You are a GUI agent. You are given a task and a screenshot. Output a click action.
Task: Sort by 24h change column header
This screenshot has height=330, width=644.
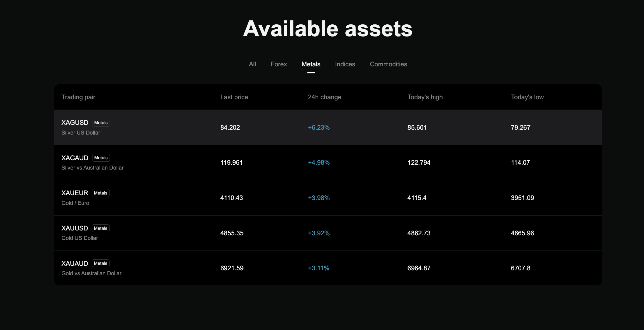point(324,97)
